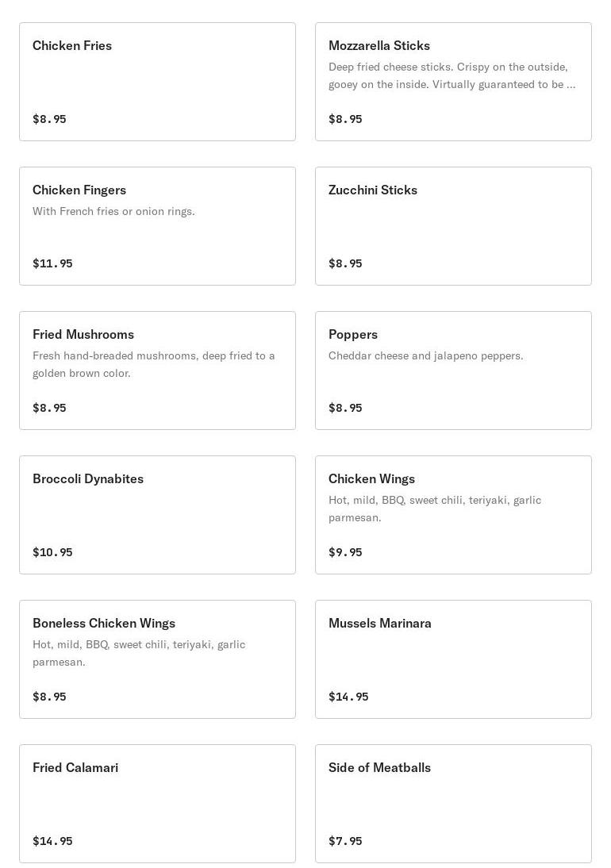The image size is (611, 868).
Task: Click the Chicken Wings flavor description
Action: point(435,509)
